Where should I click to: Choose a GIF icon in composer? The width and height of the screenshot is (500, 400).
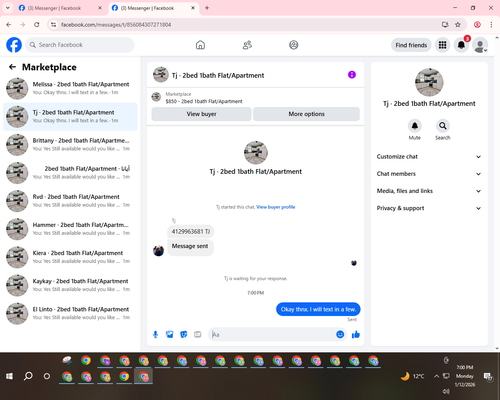click(198, 334)
